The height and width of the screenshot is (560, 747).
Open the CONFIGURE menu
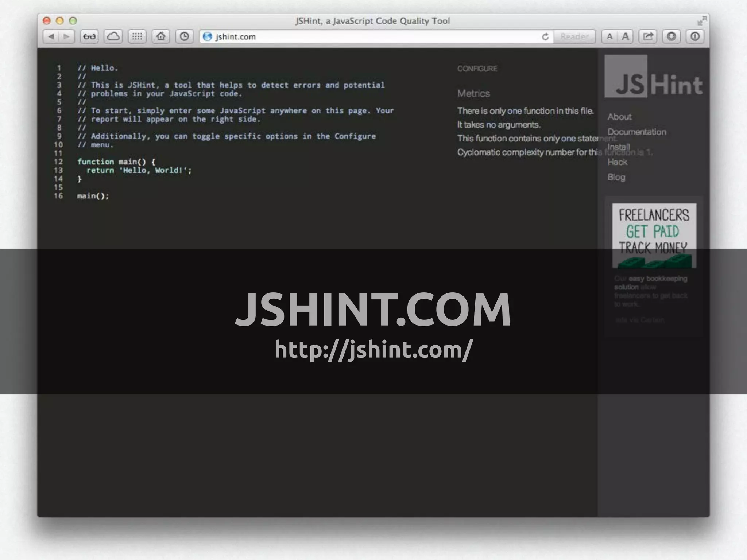(477, 69)
